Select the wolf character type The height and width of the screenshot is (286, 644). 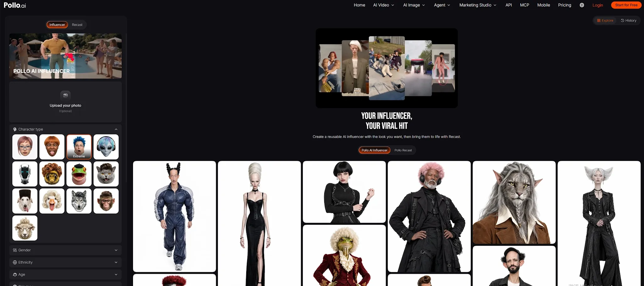coord(79,201)
